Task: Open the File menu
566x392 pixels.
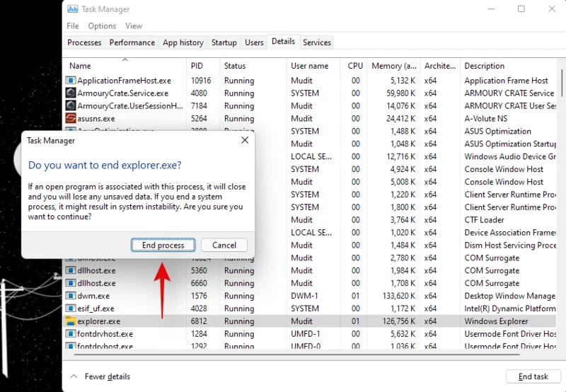Action: pyautogui.click(x=72, y=26)
